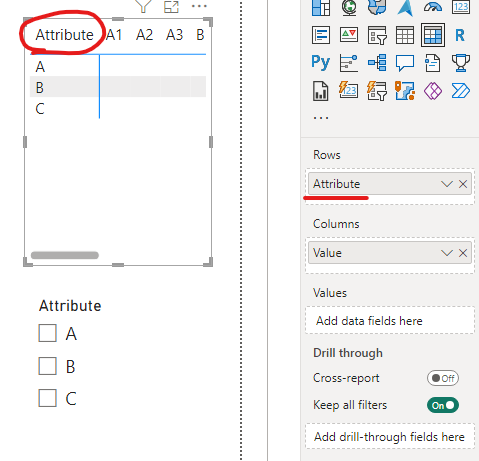Select the KPI visual icon

349,34
